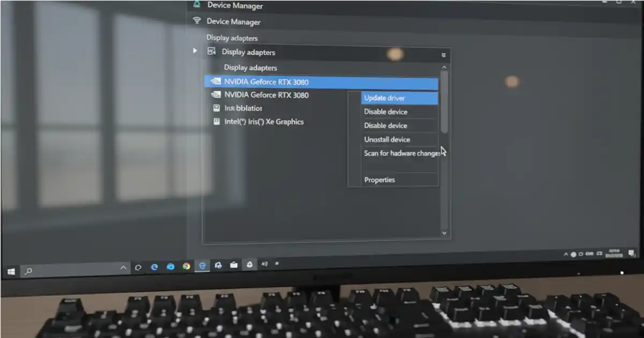Open the active Edge icon on taskbar

[x=202, y=266]
